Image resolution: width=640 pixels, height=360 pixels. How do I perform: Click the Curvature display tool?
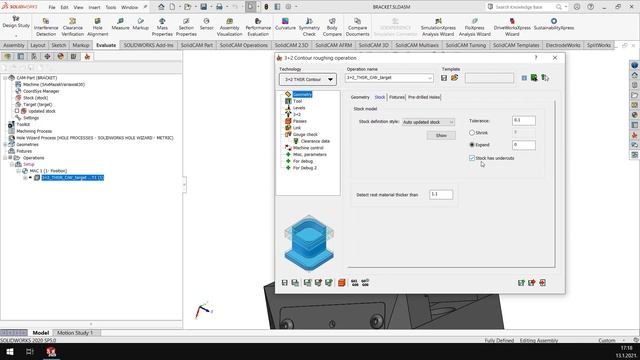pyautogui.click(x=285, y=24)
